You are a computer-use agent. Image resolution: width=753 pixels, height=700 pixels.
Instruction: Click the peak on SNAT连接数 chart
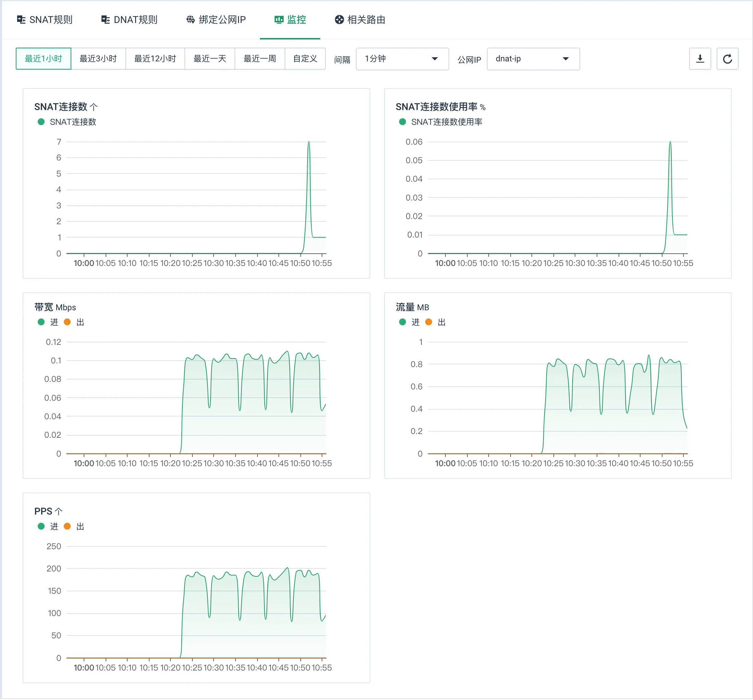point(309,142)
